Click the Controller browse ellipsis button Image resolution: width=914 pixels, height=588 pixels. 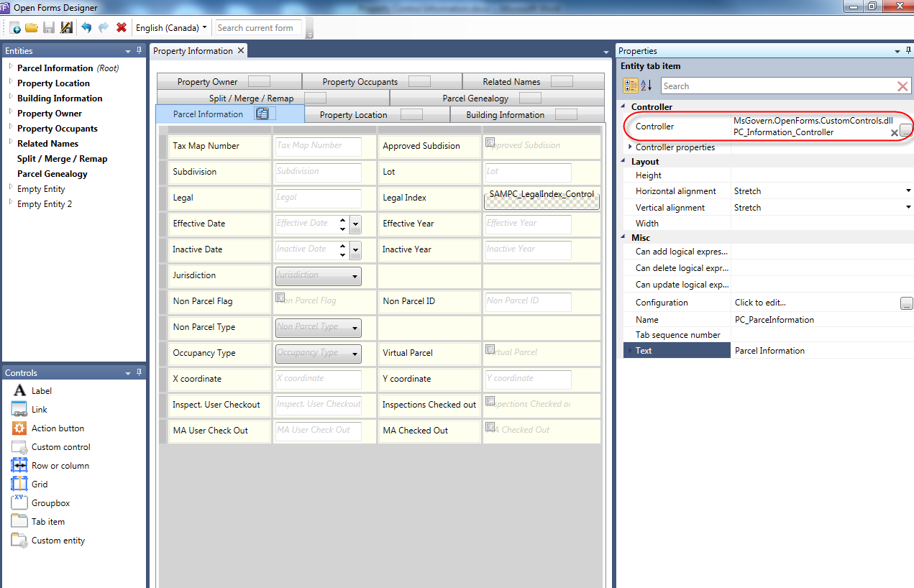(906, 130)
